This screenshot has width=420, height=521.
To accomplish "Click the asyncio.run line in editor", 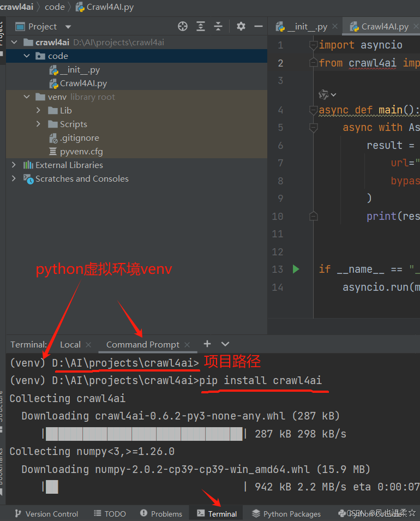I will (x=381, y=287).
